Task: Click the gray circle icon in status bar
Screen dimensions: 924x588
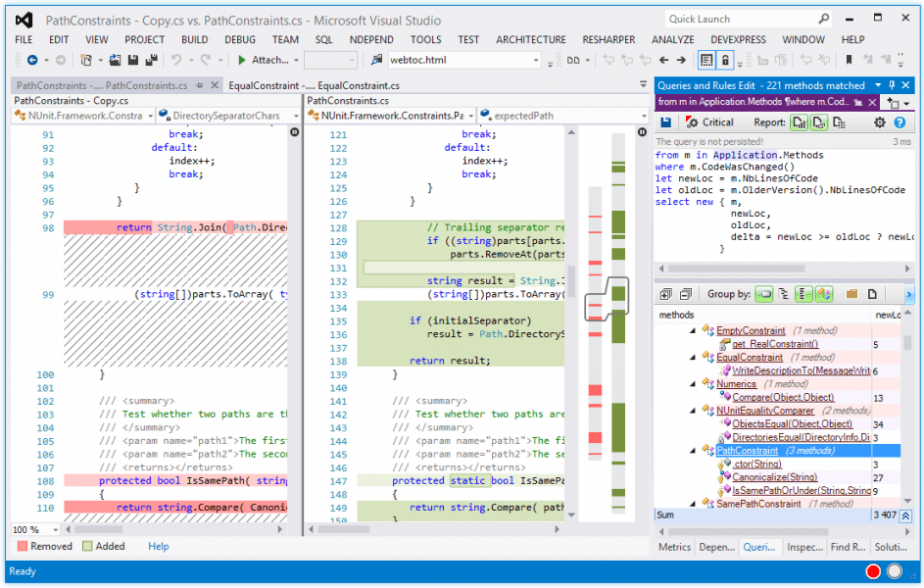Action: (895, 571)
